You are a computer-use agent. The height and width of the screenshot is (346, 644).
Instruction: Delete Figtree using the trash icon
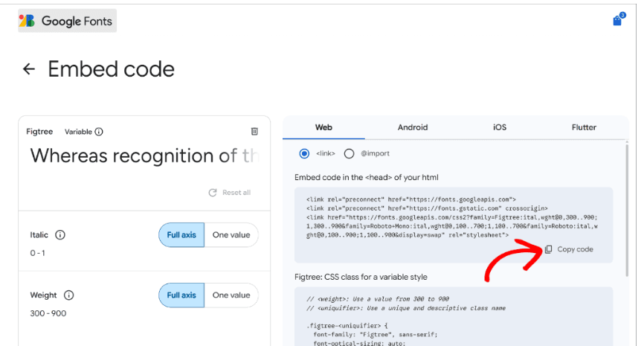tap(254, 132)
